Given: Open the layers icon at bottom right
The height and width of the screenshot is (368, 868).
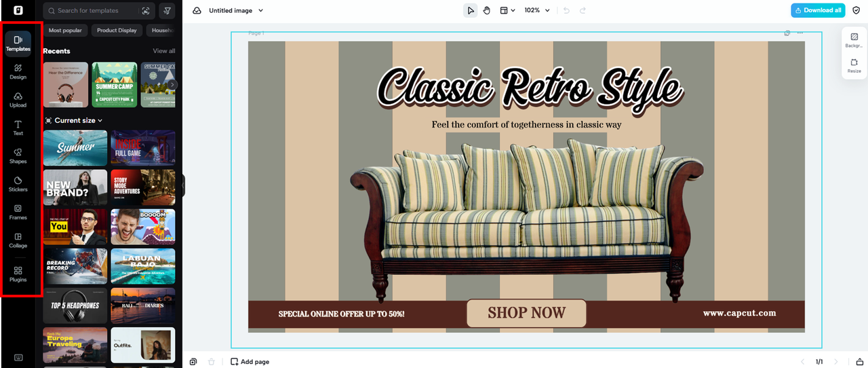Looking at the screenshot, I should click(x=860, y=362).
